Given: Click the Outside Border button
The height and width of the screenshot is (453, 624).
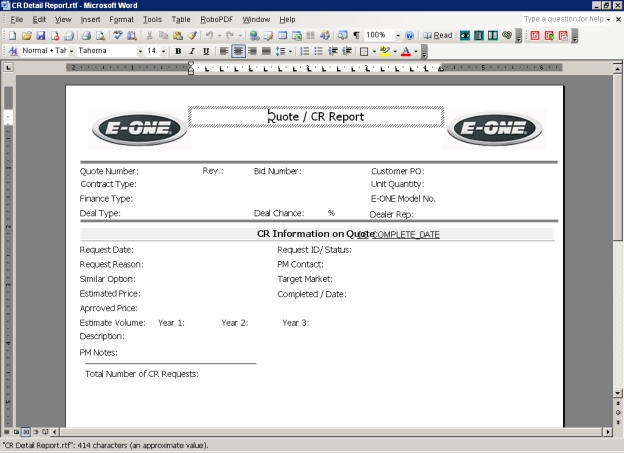Looking at the screenshot, I should tap(364, 51).
